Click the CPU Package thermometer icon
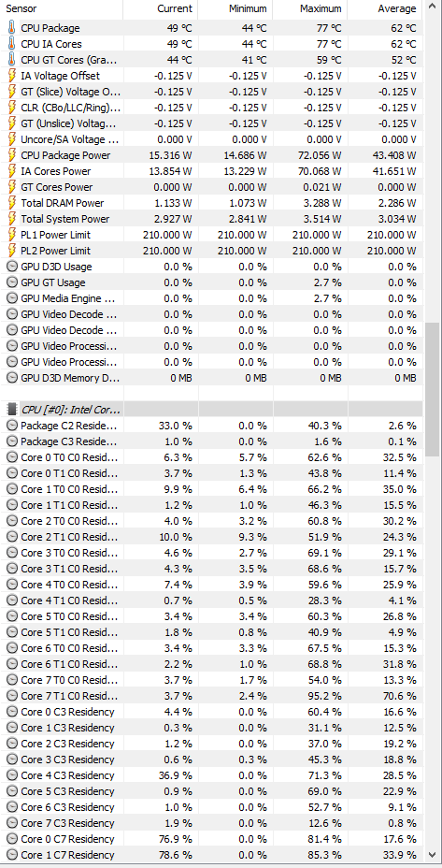Image resolution: width=442 pixels, height=868 pixels. 11,28
